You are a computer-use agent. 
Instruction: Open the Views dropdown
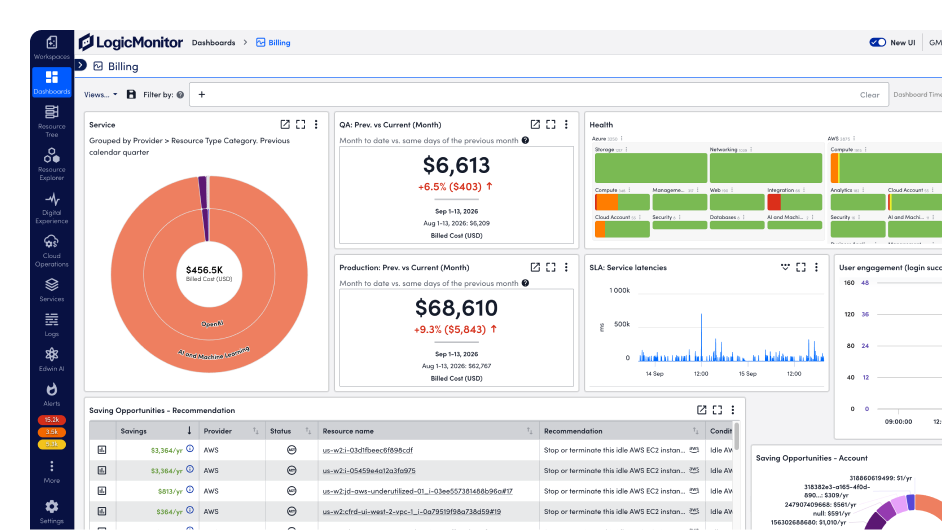pyautogui.click(x=100, y=94)
